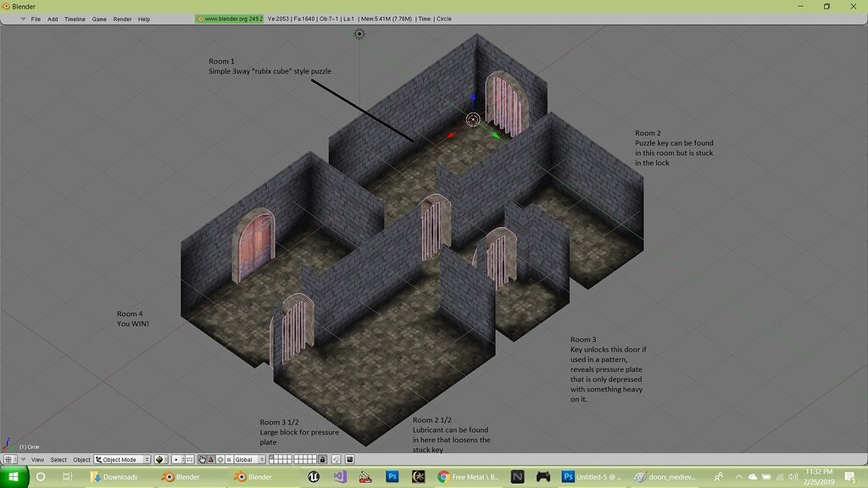
Task: Show hidden system tray icons
Action: tap(739, 476)
